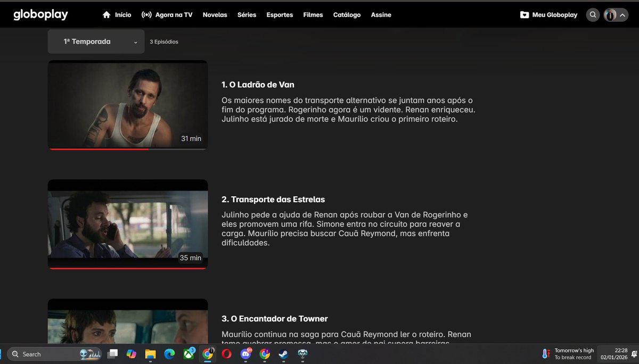Viewport: 639px width, 364px height.
Task: Play episode 2 Transporte das Estrelas thumbnail
Action: [x=128, y=224]
